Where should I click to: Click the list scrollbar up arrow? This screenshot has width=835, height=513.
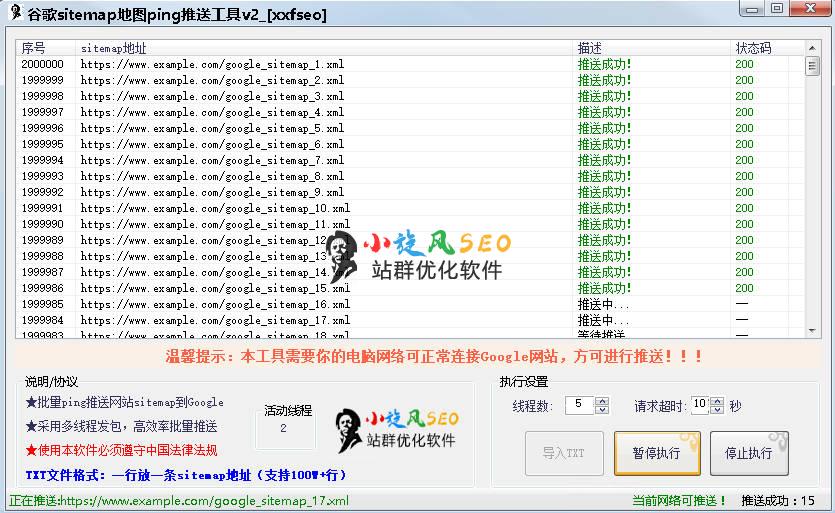coord(812,48)
